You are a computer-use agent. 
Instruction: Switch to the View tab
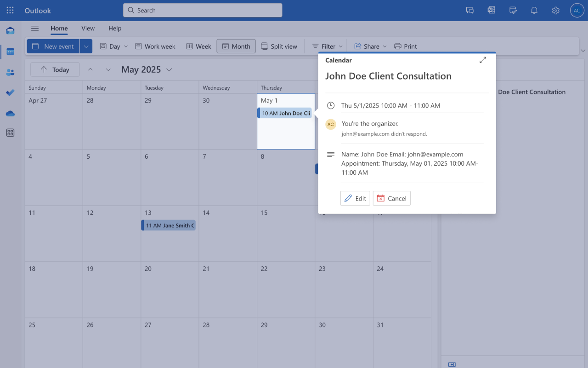pos(88,28)
